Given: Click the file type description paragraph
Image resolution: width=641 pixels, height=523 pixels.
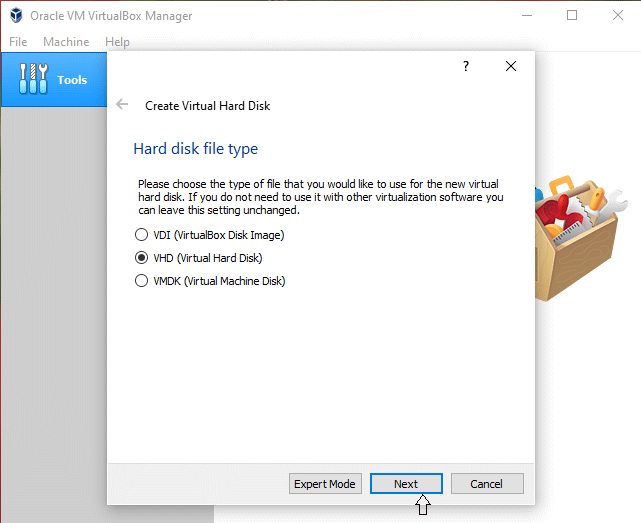Looking at the screenshot, I should [x=320, y=197].
